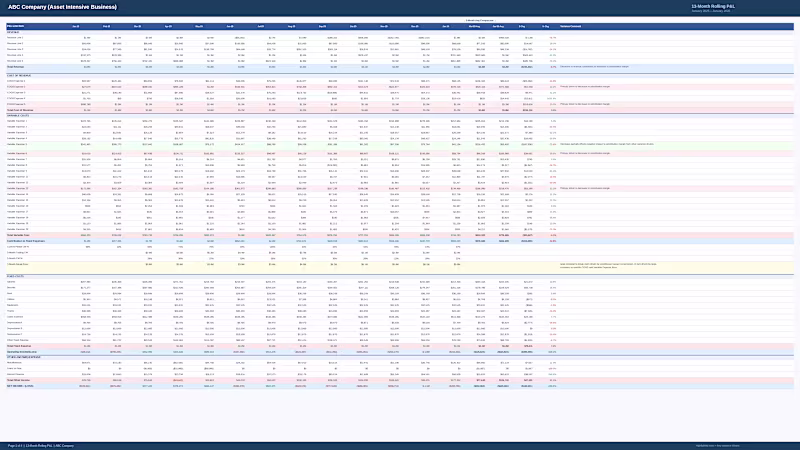Select the 'NET INCOME / (LOSS)' row label
The height and width of the screenshot is (450, 800).
coord(20,386)
